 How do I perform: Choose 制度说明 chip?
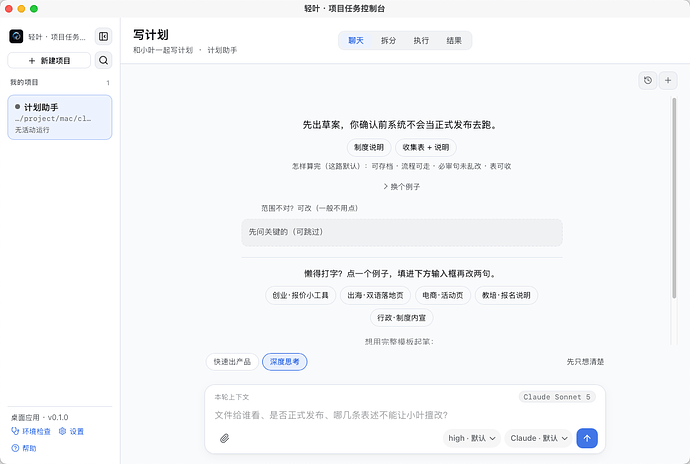(x=369, y=147)
